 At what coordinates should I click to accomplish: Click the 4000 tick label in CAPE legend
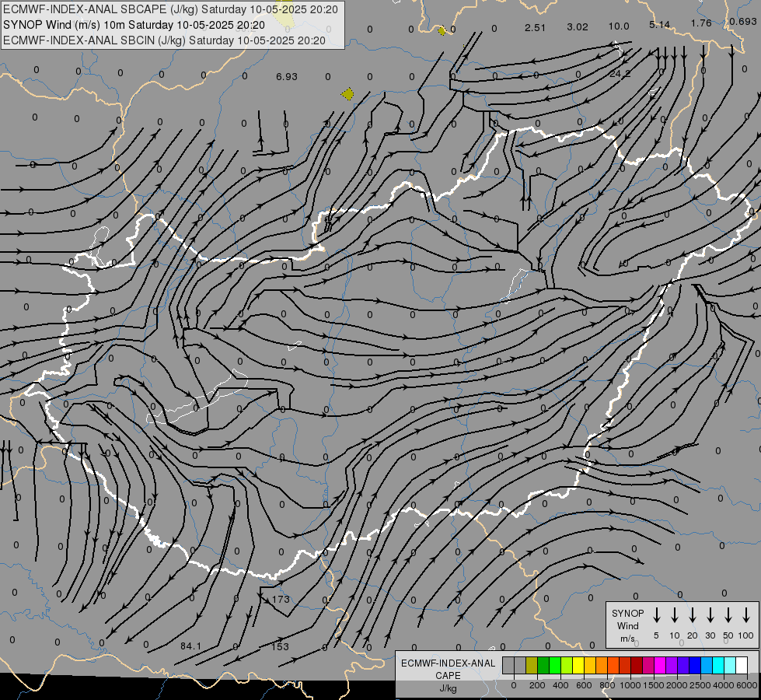click(724, 685)
